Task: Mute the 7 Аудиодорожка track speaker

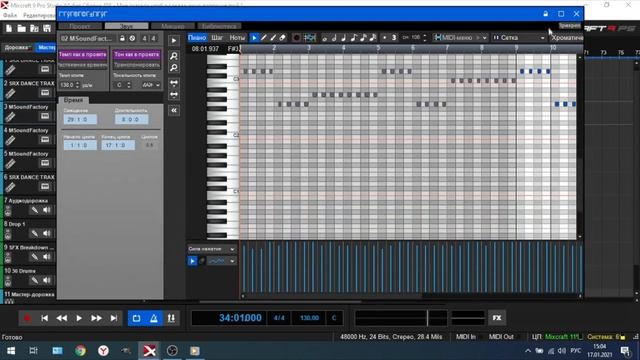Action: coord(47,210)
